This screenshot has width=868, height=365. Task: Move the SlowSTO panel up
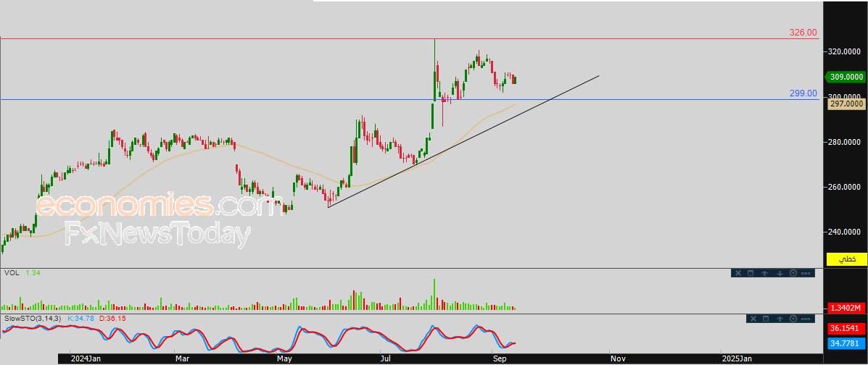(x=780, y=319)
